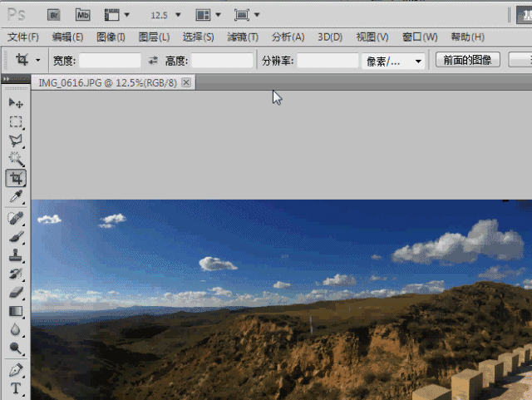Select the Pen tool
The height and width of the screenshot is (400, 532).
(x=16, y=370)
